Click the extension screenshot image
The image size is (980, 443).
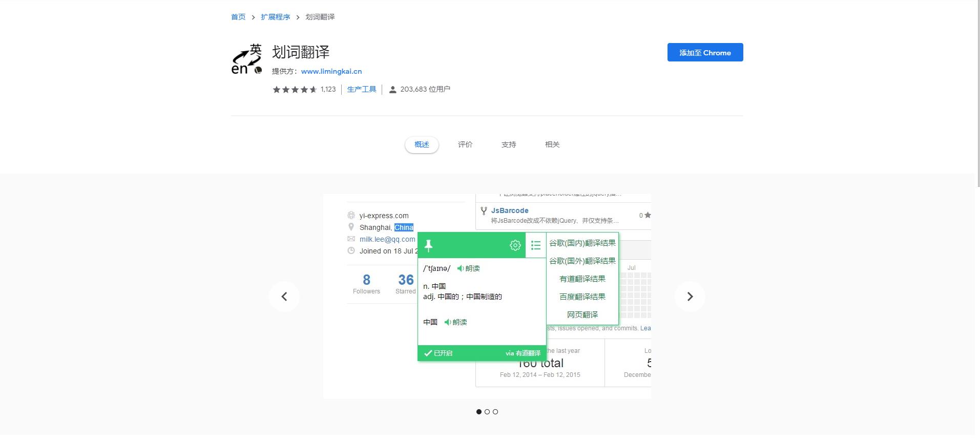pyautogui.click(x=487, y=296)
